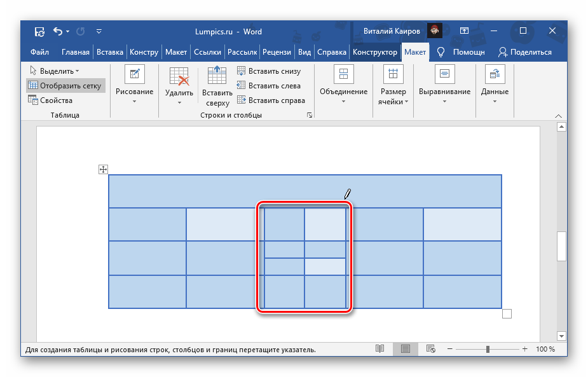Collapse the ribbon with the chevron
The height and width of the screenshot is (377, 588).
pyautogui.click(x=558, y=116)
